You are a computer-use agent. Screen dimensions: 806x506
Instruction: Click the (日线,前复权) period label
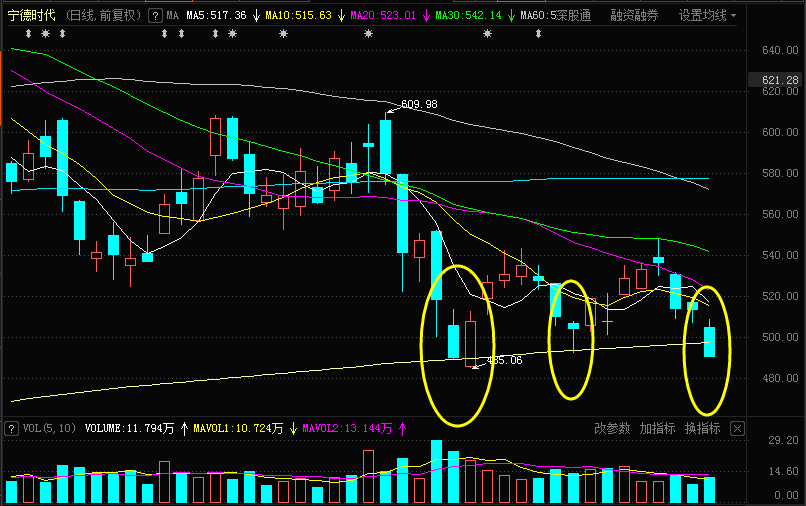[103, 15]
